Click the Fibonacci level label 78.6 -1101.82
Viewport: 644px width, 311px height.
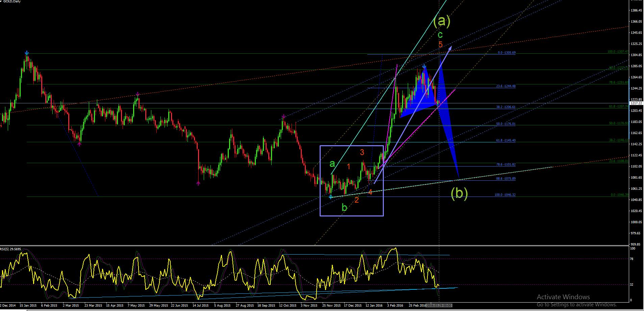click(x=506, y=164)
